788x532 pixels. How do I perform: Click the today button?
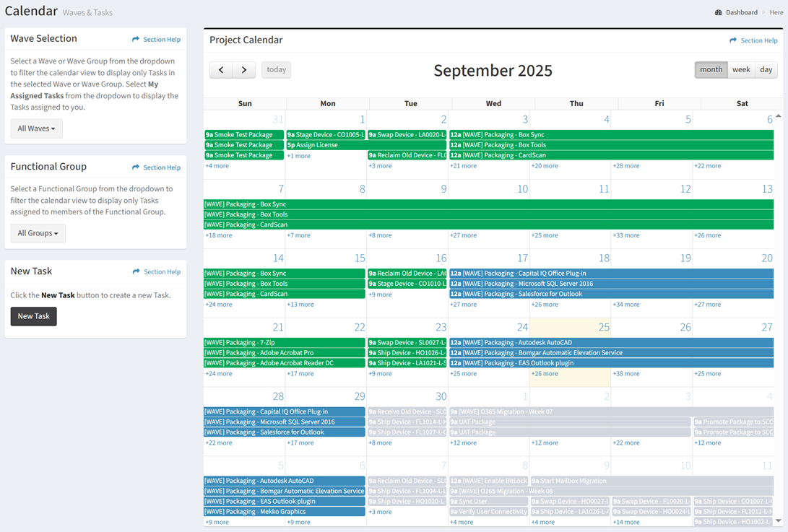click(276, 70)
